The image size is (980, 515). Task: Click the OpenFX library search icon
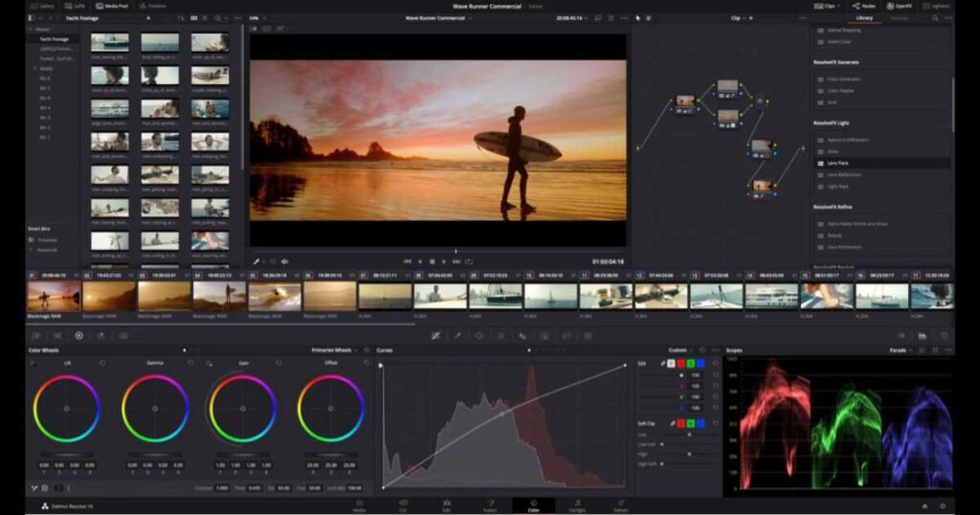(936, 18)
